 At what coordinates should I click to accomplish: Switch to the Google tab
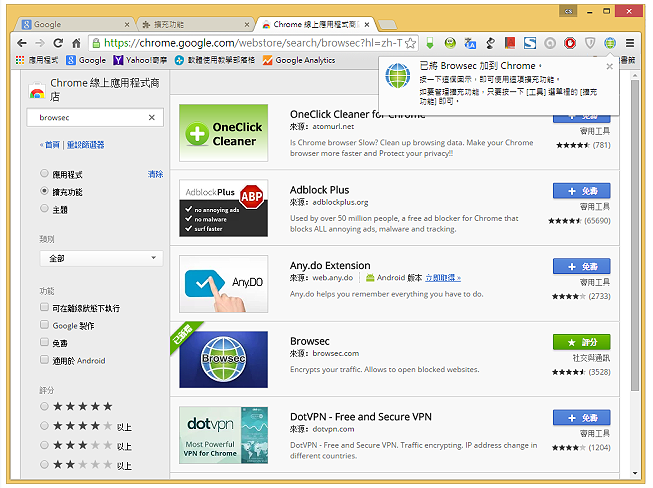pyautogui.click(x=75, y=25)
